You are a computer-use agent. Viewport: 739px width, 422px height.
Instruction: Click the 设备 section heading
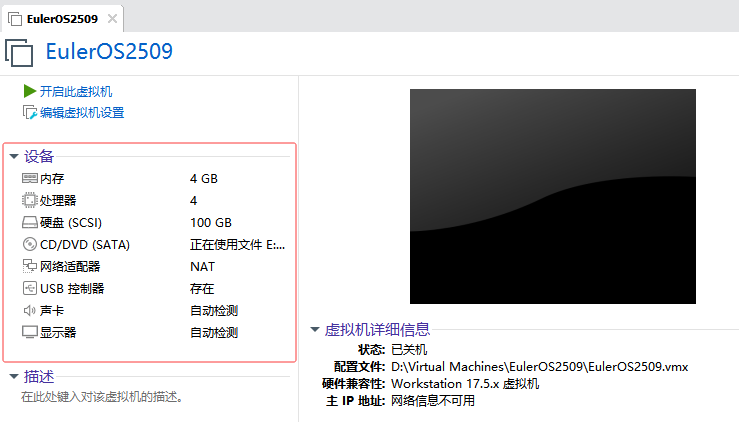39,157
